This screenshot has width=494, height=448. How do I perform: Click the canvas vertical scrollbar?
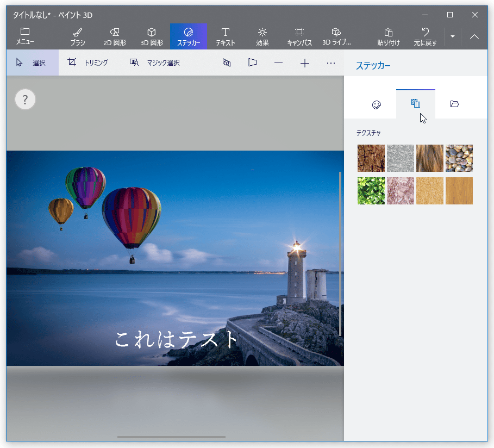click(x=340, y=254)
